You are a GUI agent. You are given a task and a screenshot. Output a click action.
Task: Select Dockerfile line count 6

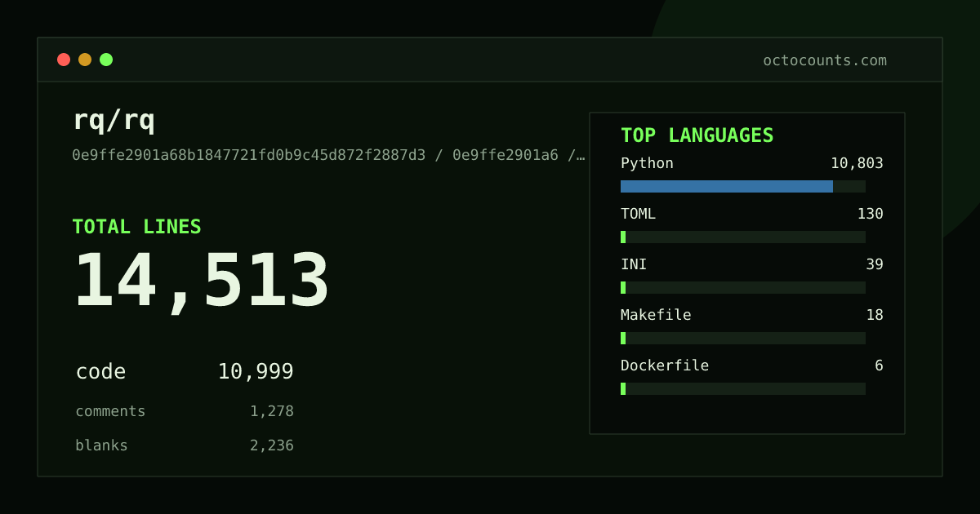tap(879, 366)
